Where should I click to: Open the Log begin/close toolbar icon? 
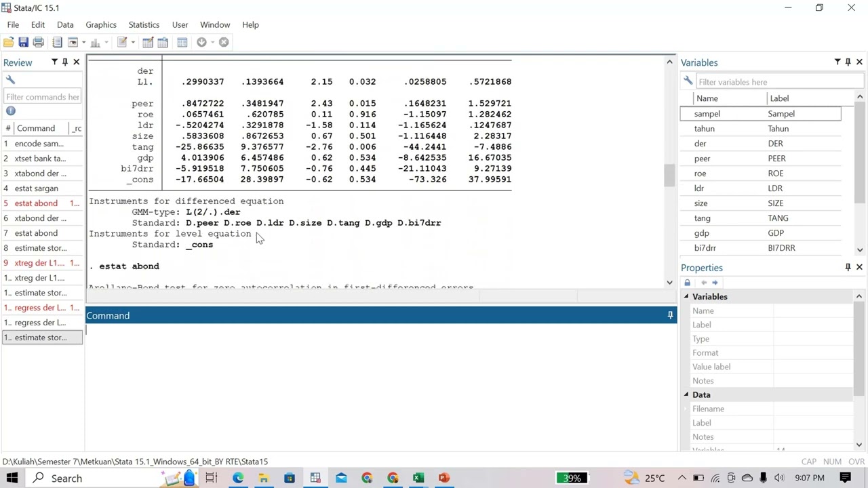(57, 42)
